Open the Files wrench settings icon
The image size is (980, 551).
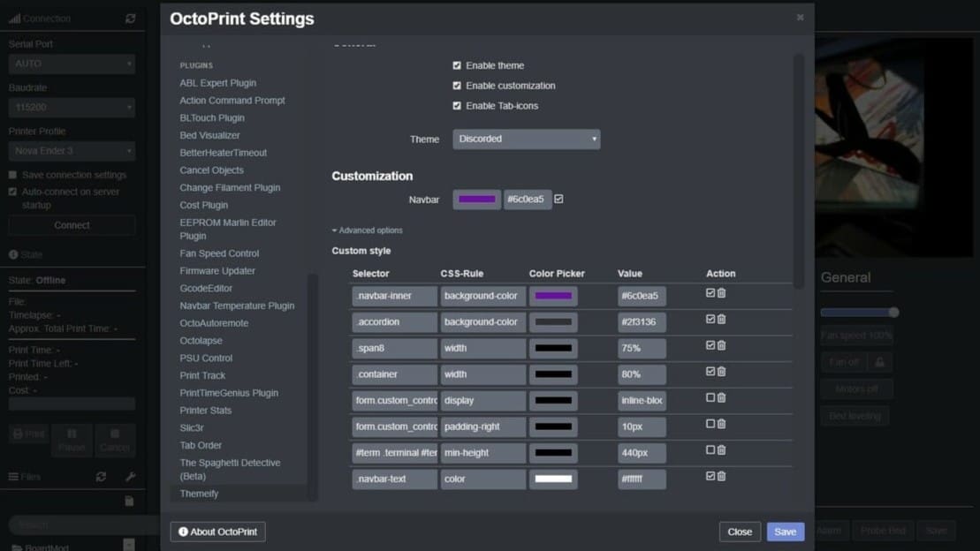pos(130,477)
